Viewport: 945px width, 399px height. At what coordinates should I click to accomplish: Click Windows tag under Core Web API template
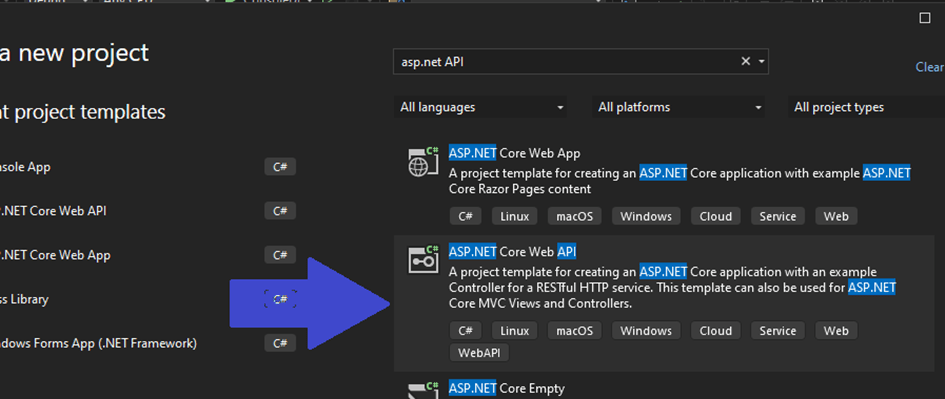pos(646,330)
